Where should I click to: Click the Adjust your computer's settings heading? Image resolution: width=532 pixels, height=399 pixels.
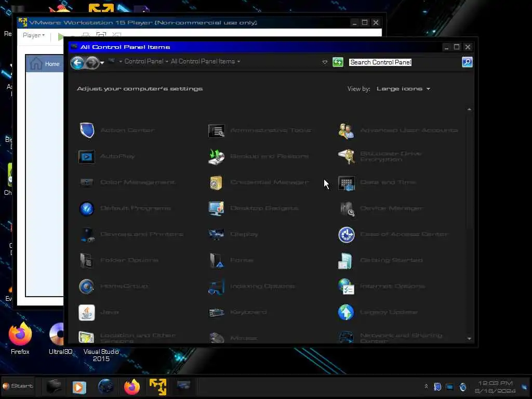point(140,89)
